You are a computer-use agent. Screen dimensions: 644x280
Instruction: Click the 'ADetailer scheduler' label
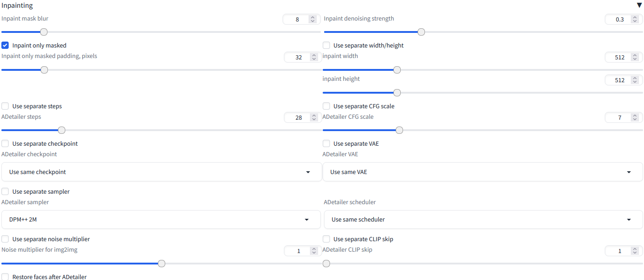350,202
